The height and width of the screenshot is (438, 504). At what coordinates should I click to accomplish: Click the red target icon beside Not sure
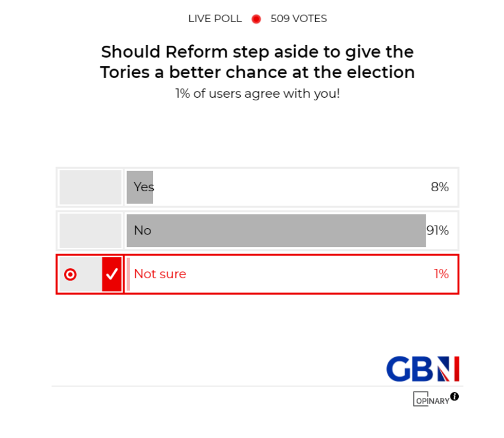[x=70, y=275]
